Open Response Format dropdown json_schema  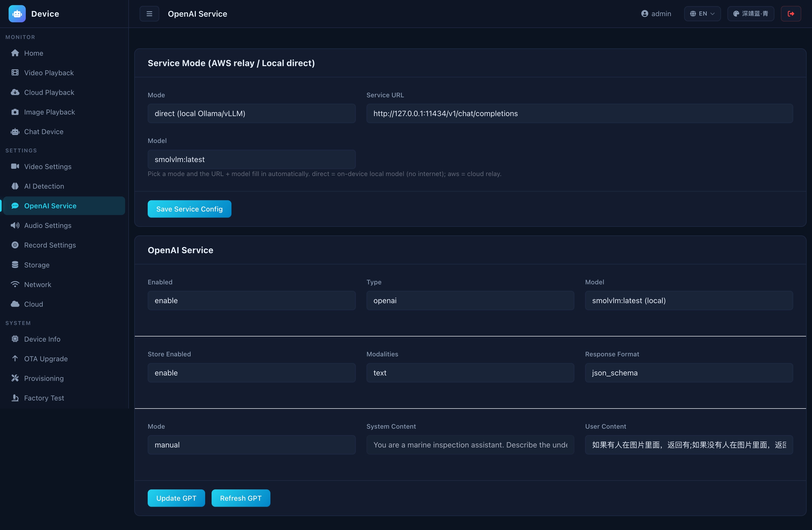(x=689, y=373)
